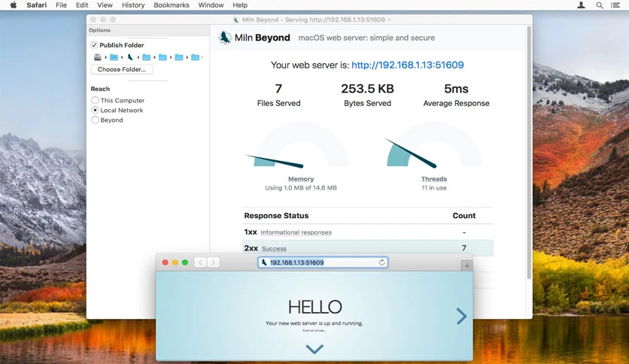Screen dimensions: 629x364
Task: Click the Miln Beyond bird logo
Action: (x=225, y=38)
